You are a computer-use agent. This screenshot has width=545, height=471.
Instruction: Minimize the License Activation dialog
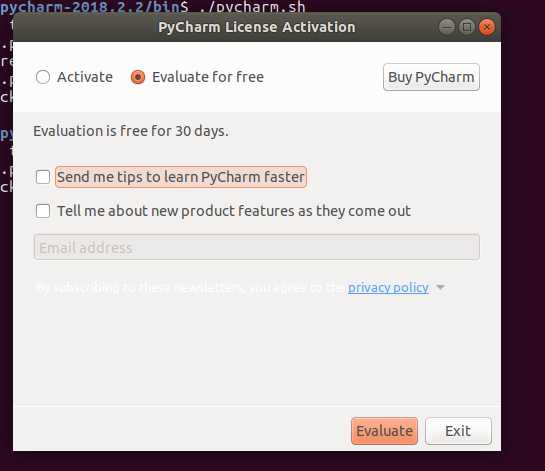pyautogui.click(x=446, y=27)
